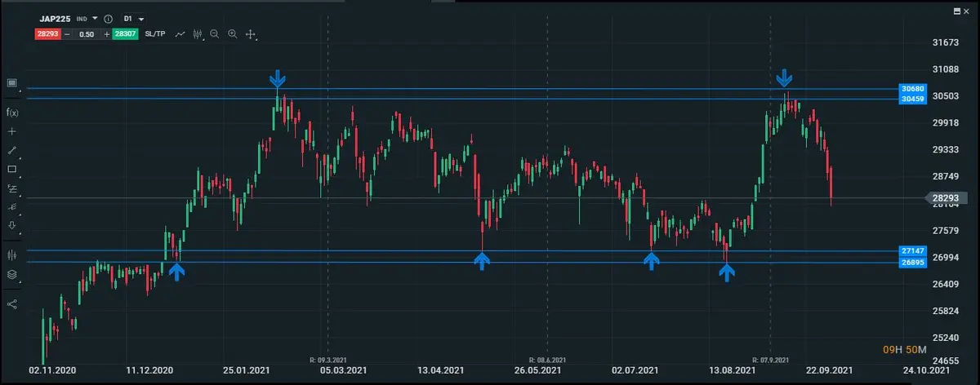Click the green 28307 buy button

pos(125,34)
